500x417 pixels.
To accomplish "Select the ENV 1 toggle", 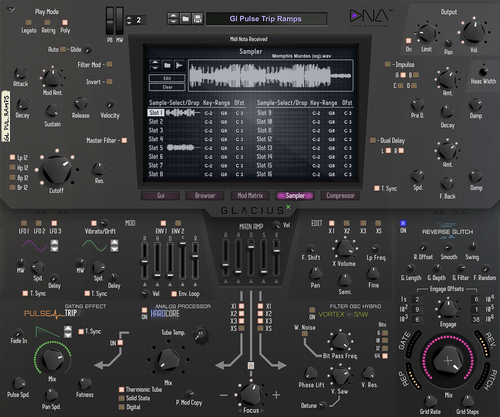I will pyautogui.click(x=163, y=223).
